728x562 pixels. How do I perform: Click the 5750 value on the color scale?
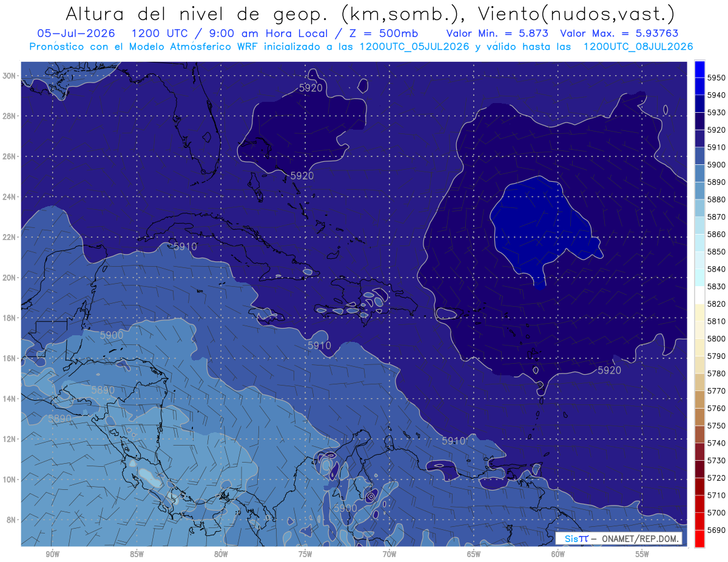(x=716, y=426)
